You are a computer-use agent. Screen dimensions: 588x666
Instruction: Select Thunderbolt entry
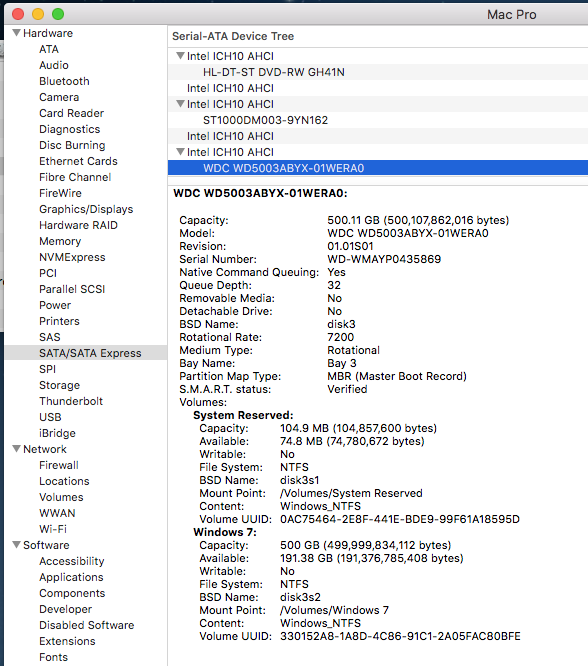point(71,401)
